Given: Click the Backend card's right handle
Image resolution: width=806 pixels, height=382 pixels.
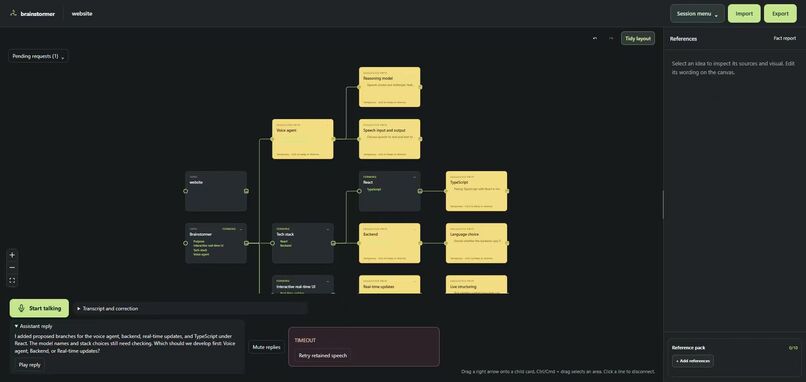Looking at the screenshot, I should pos(420,243).
